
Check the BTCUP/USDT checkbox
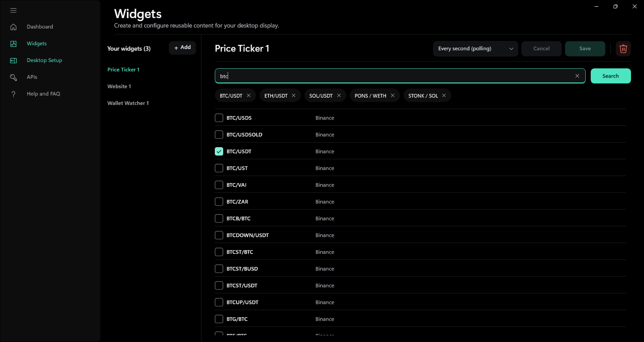[x=219, y=302]
